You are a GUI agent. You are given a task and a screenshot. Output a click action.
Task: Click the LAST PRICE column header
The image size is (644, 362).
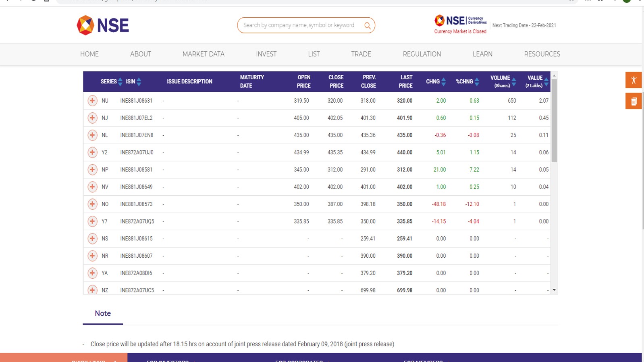click(x=406, y=81)
